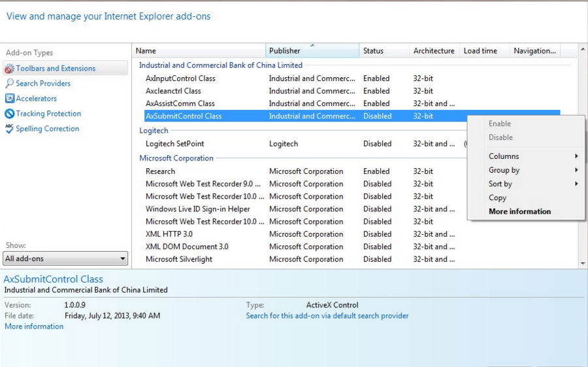The width and height of the screenshot is (588, 367).
Task: Expand the Sort by submenu arrow
Action: click(x=576, y=184)
